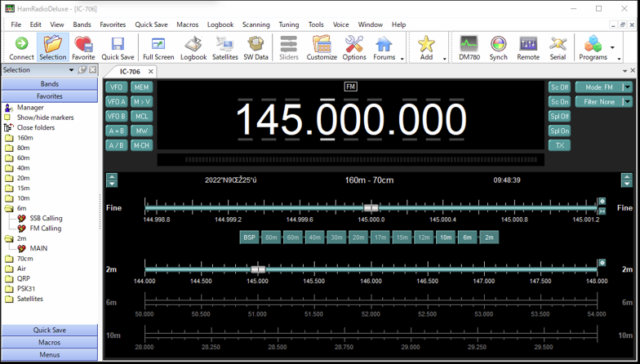Screen dimensions: 640x364
Task: Toggle the TX button
Action: point(559,145)
